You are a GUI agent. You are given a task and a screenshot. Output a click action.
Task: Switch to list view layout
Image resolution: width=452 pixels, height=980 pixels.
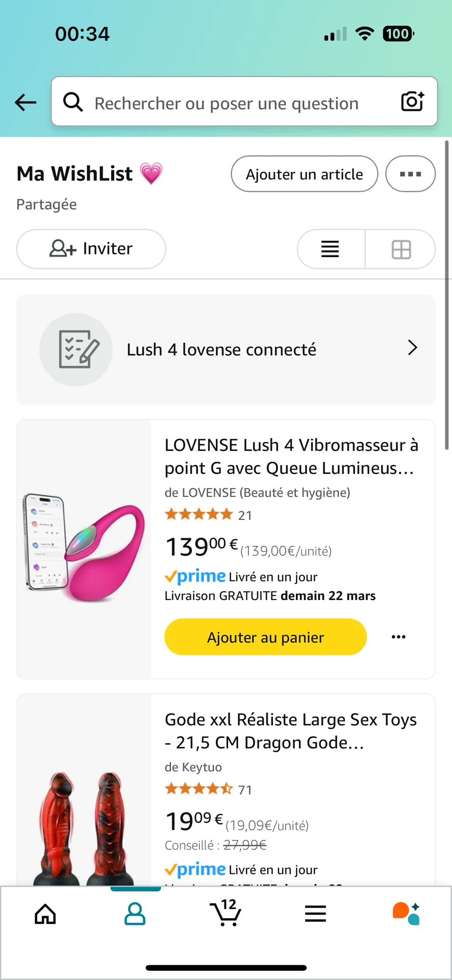tap(330, 249)
